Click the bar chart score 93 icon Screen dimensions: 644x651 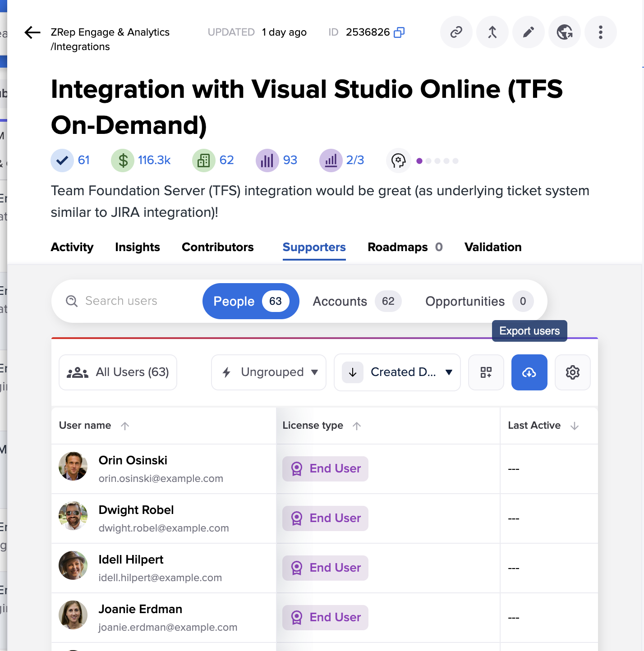[267, 160]
